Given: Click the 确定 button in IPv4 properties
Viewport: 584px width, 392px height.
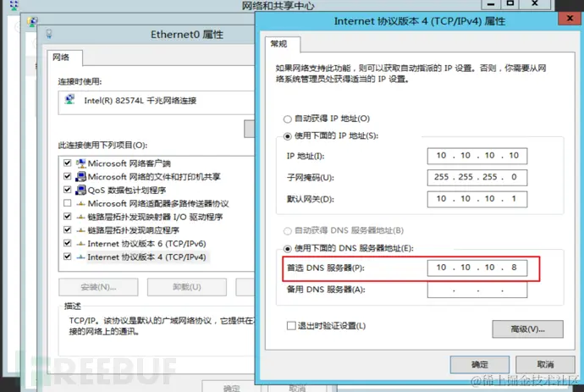Looking at the screenshot, I should point(479,364).
